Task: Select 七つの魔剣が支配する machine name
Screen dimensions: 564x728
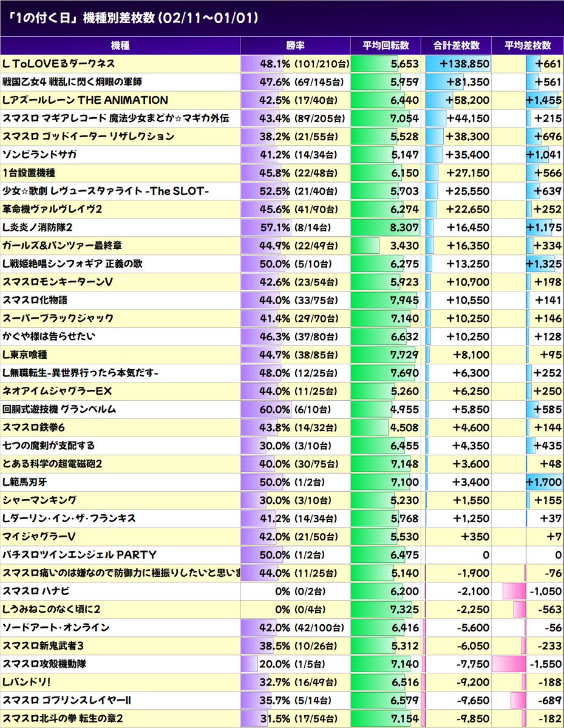Action: pos(49,446)
